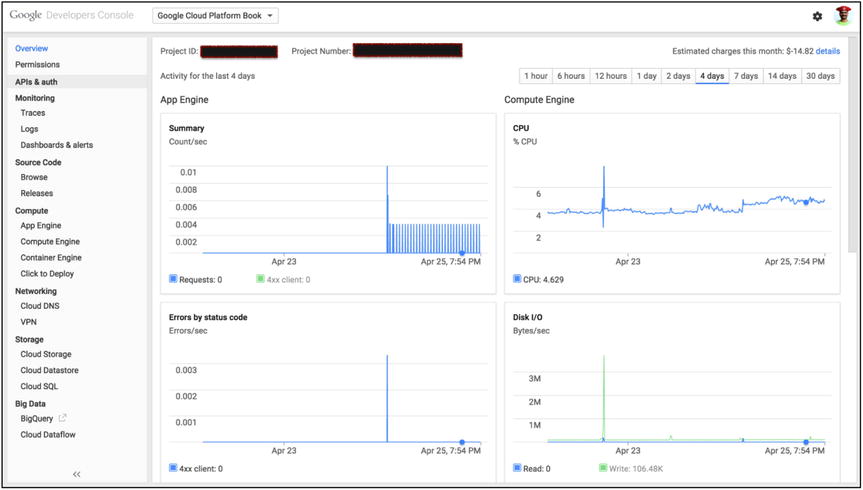The width and height of the screenshot is (863, 490).
Task: Expand the Monitoring section
Action: click(x=35, y=98)
